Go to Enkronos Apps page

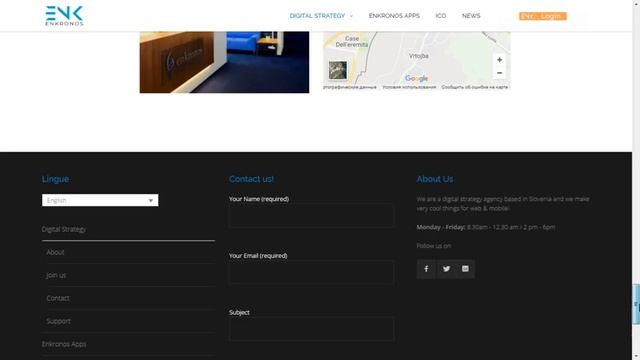point(394,16)
